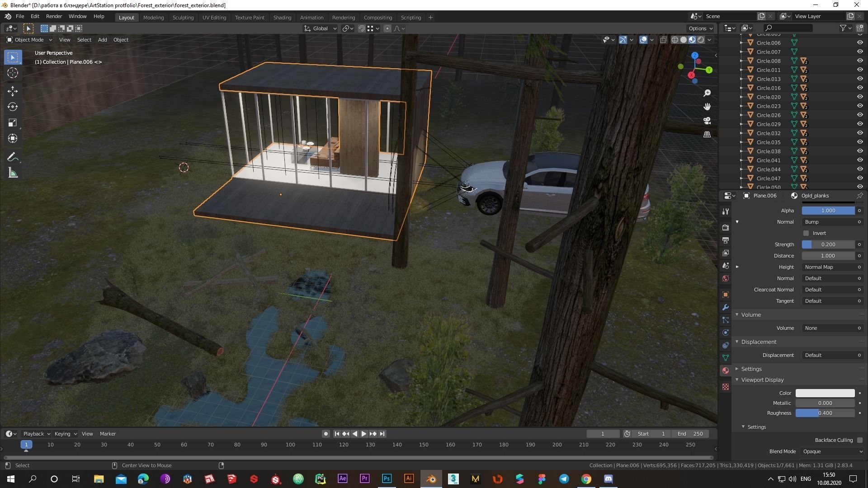Open the World properties tab

(x=726, y=278)
